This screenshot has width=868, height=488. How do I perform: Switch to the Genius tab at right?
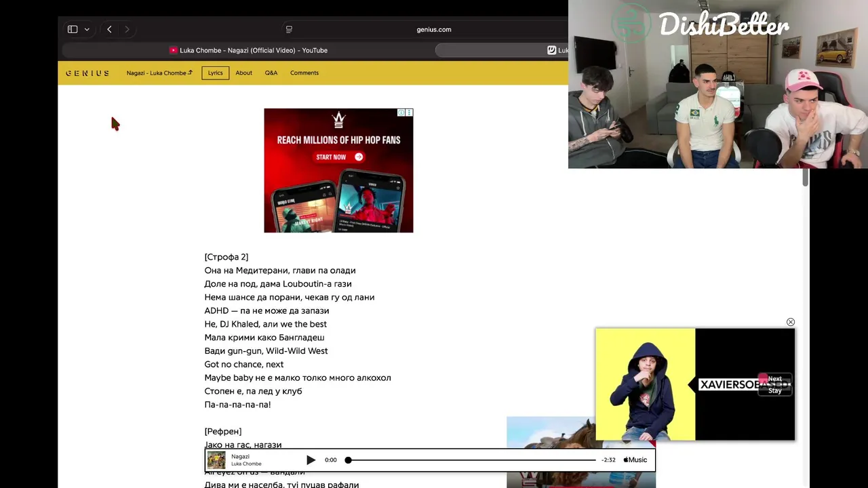pyautogui.click(x=502, y=50)
